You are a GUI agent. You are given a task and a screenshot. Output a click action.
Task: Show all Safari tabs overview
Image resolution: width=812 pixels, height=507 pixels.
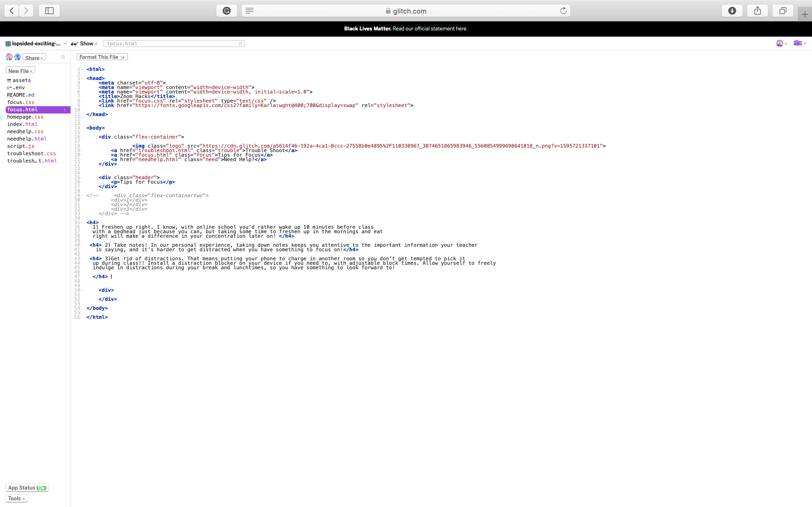pos(783,11)
